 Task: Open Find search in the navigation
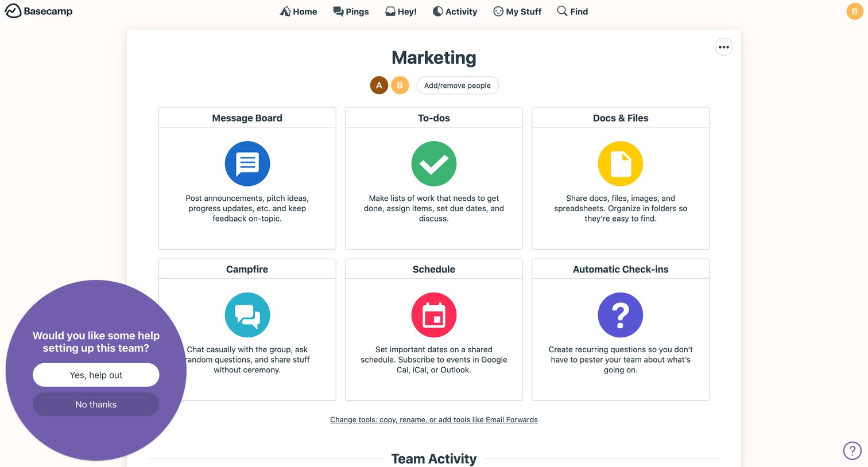click(572, 11)
